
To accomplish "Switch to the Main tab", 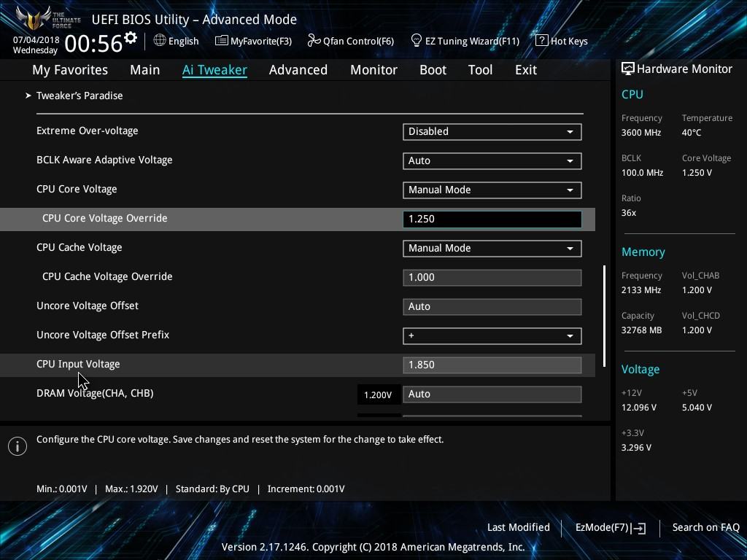I will click(145, 70).
